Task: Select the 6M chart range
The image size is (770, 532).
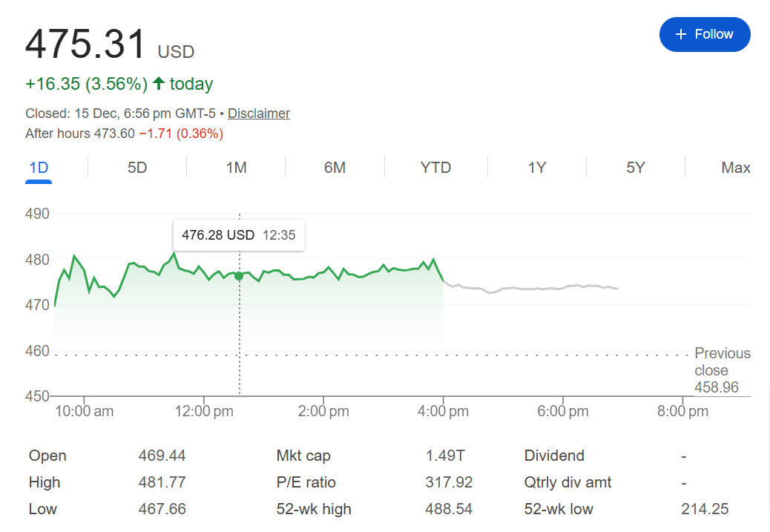Action: [x=335, y=168]
